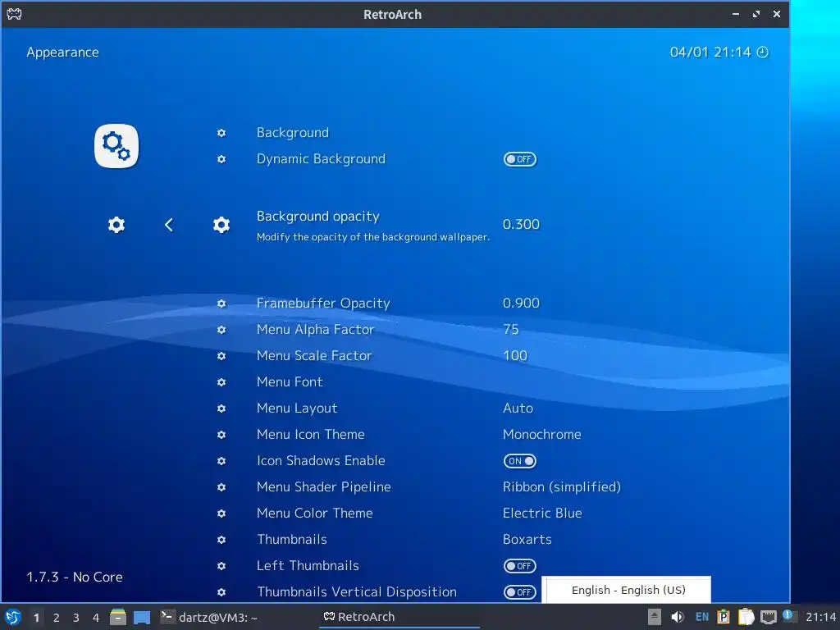Change Menu Layout value Auto
The image size is (840, 630).
pos(518,409)
